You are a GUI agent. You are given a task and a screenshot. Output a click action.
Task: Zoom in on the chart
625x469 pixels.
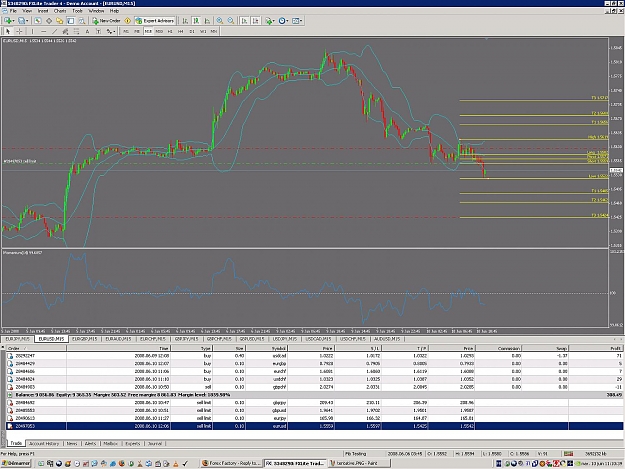coord(220,21)
